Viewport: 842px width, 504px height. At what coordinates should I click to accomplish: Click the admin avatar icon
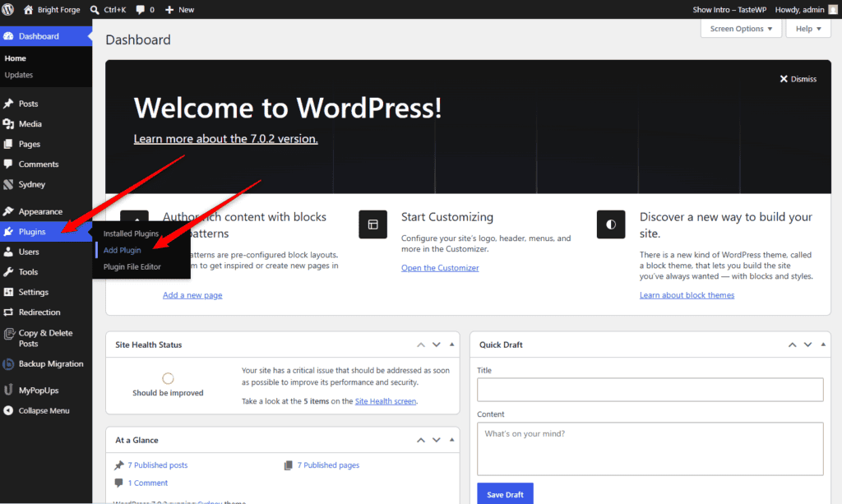[x=833, y=10]
